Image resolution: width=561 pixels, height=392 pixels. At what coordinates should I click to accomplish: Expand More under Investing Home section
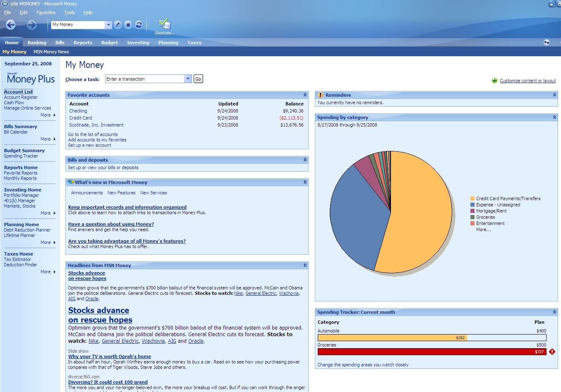pyautogui.click(x=48, y=213)
